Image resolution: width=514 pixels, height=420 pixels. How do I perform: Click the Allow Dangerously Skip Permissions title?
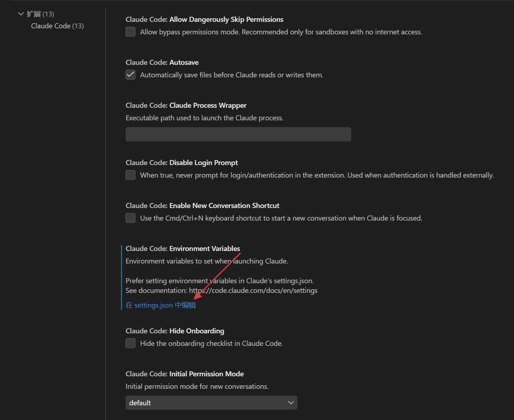pyautogui.click(x=204, y=19)
